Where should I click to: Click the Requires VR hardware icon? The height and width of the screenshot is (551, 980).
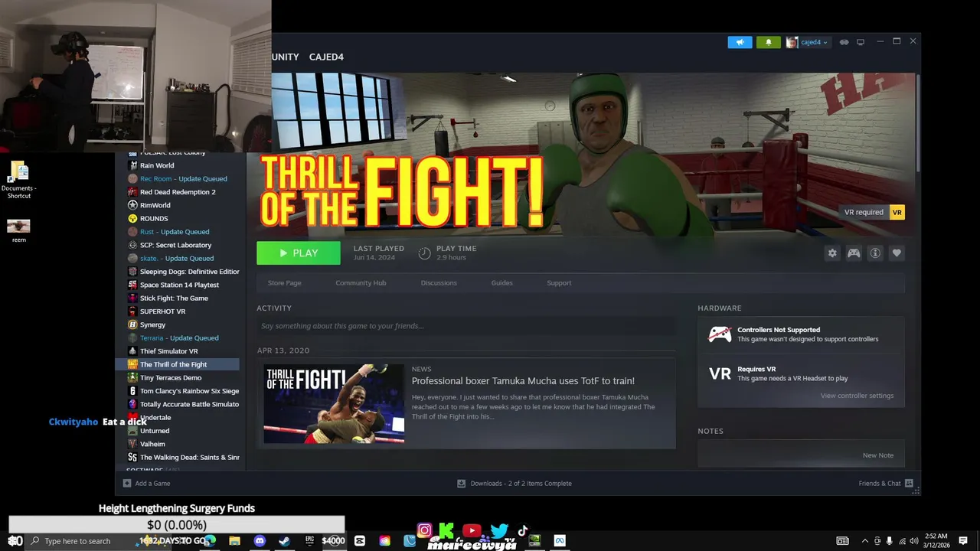[720, 373]
